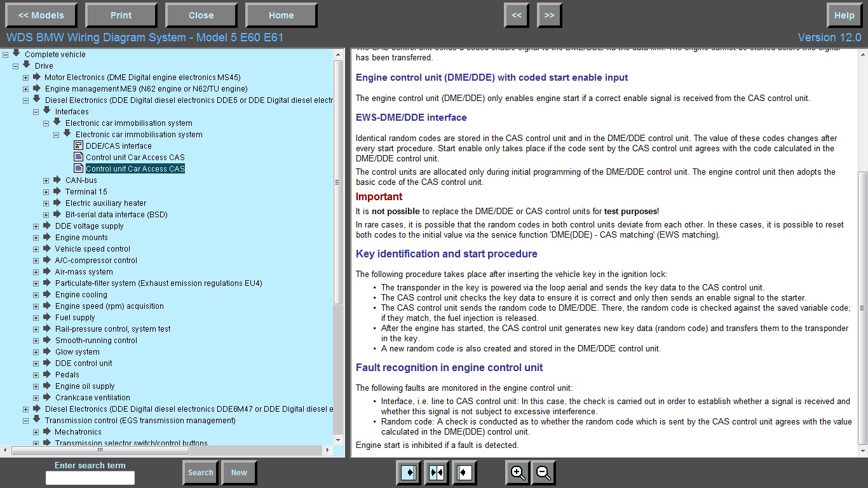868x488 pixels.
Task: Click the arrow icon beside DDE voltage supply
Action: click(x=46, y=226)
